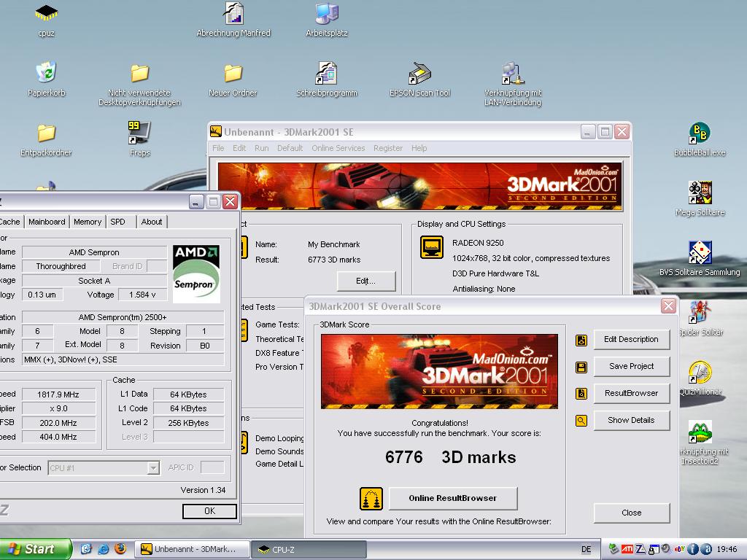This screenshot has height=560, width=747.
Task: Click the Online ResultBrowser trees icon
Action: (x=371, y=499)
